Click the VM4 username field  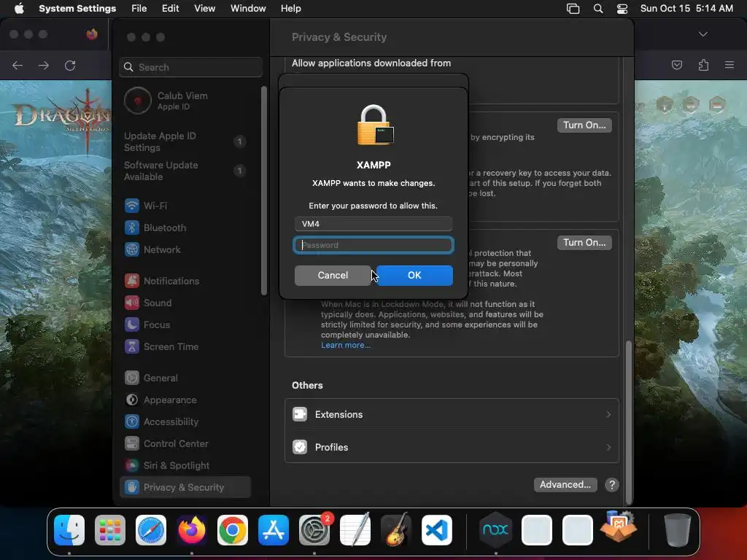373,224
